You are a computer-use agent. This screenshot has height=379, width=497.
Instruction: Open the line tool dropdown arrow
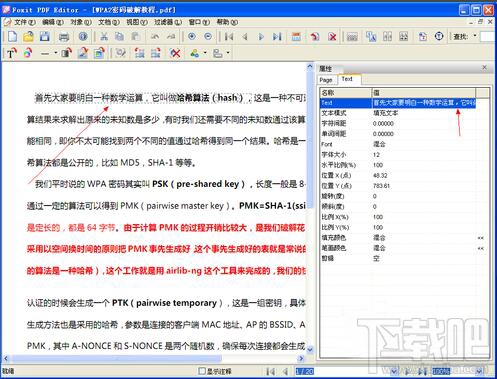coord(55,53)
